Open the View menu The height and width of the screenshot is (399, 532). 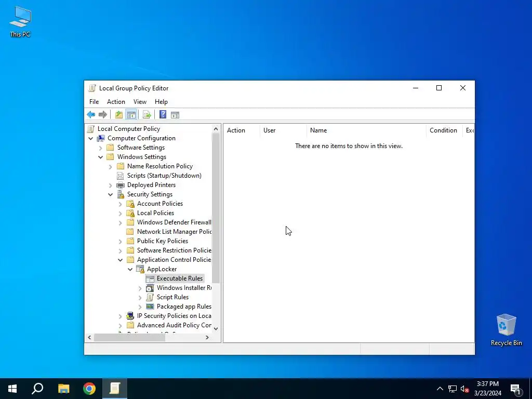(140, 102)
